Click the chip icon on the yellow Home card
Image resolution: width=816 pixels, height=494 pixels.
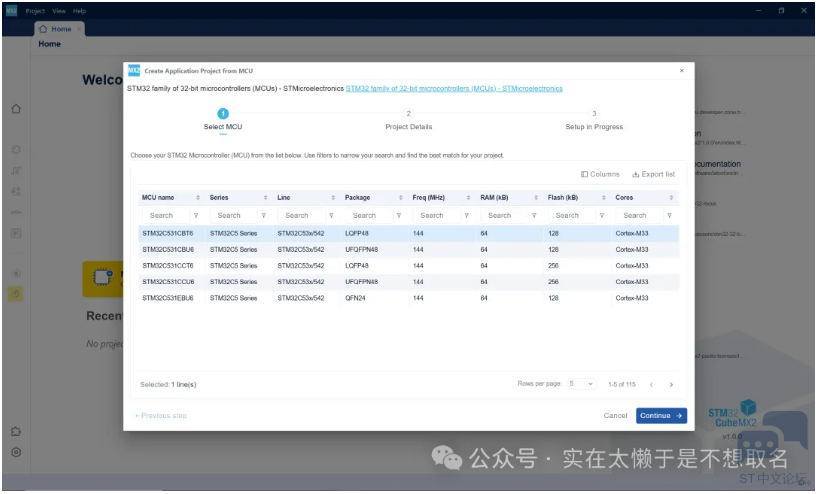[103, 277]
